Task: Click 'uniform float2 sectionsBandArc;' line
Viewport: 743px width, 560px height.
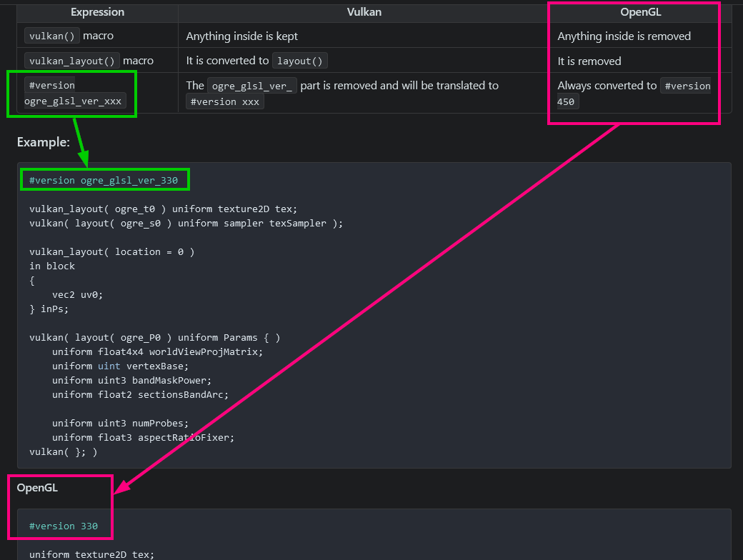Action: [140, 394]
